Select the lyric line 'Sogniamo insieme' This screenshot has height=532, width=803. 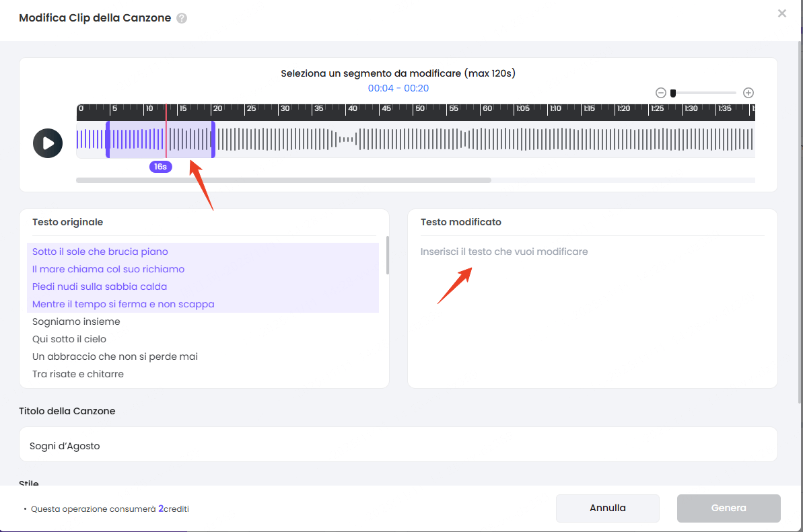coord(76,321)
